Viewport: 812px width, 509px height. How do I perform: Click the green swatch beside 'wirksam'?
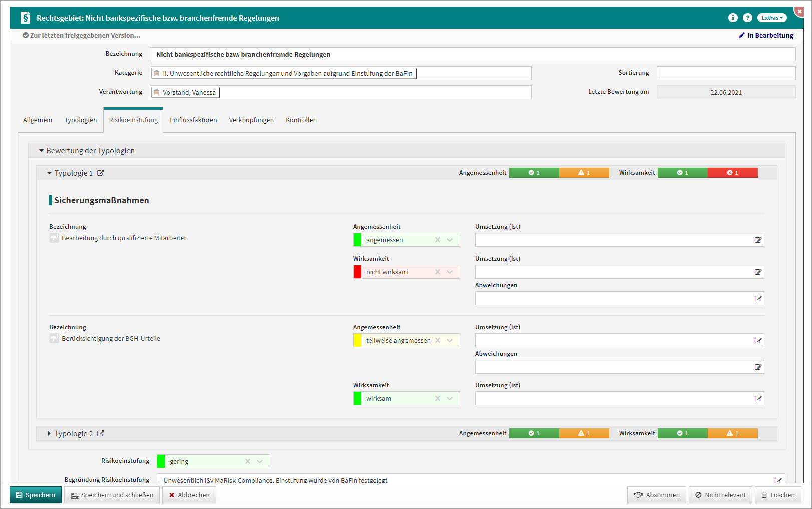[x=357, y=398]
